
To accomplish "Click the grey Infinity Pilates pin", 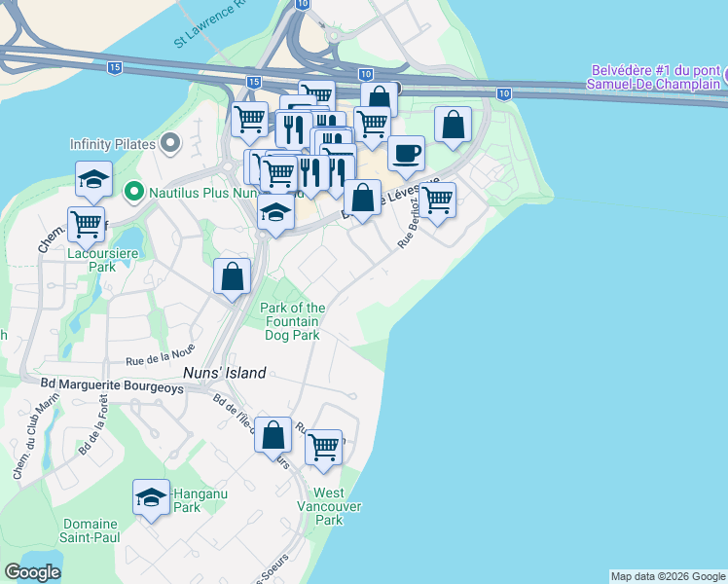I will tap(170, 143).
